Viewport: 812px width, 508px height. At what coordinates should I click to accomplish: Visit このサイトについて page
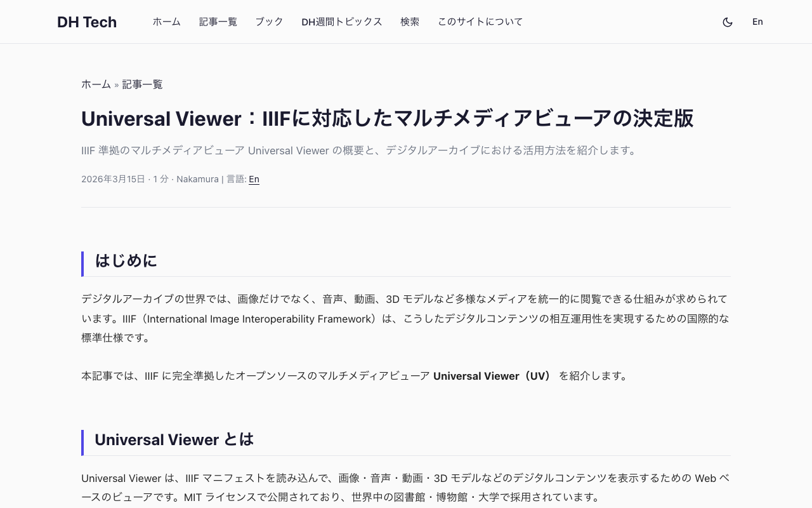480,22
